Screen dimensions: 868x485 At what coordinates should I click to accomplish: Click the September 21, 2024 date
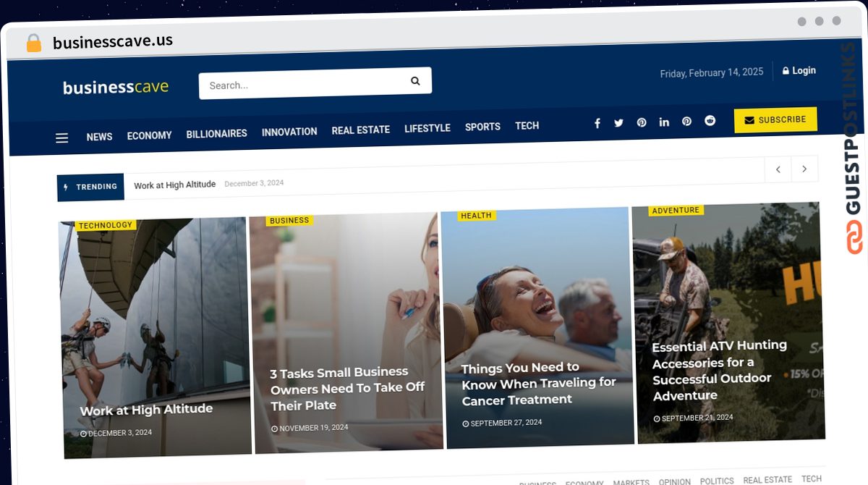coord(694,418)
